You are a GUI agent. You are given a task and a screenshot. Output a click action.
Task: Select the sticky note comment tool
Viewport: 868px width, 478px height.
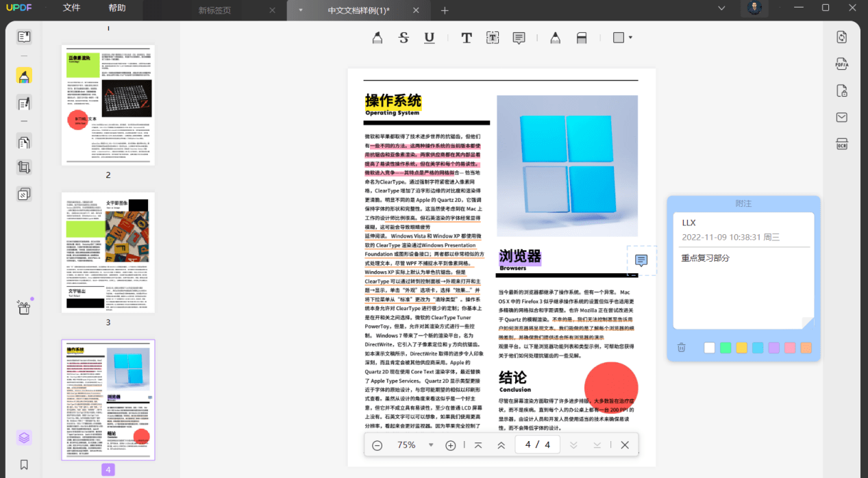point(519,38)
